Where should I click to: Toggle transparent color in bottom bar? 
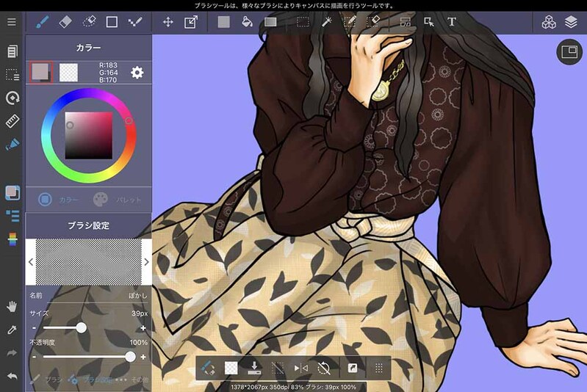pos(231,368)
